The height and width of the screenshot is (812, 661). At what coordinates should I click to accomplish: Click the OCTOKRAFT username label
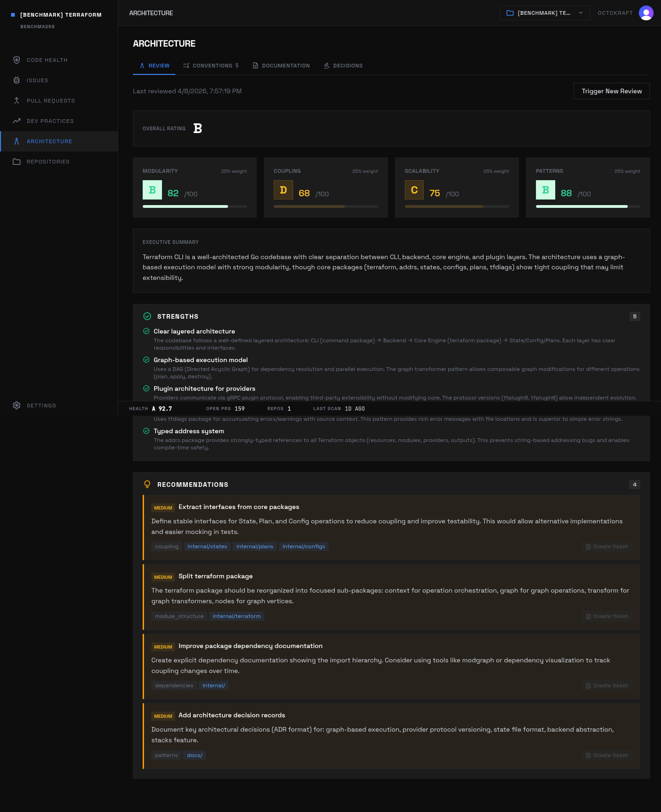click(x=615, y=13)
